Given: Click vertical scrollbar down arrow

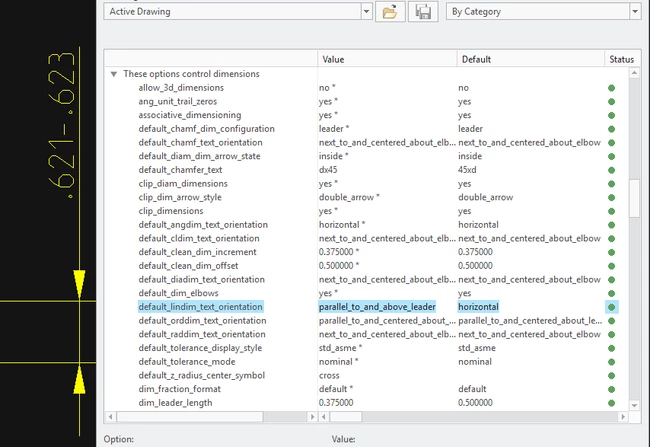Looking at the screenshot, I should [x=634, y=405].
